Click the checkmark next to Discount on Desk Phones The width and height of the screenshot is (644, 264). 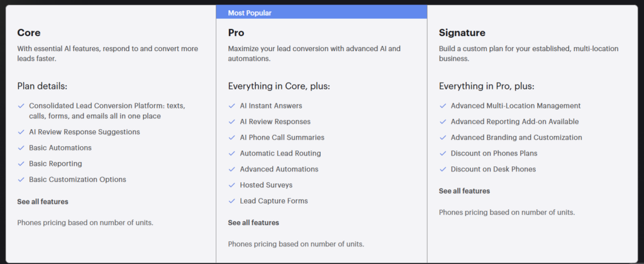coord(443,169)
